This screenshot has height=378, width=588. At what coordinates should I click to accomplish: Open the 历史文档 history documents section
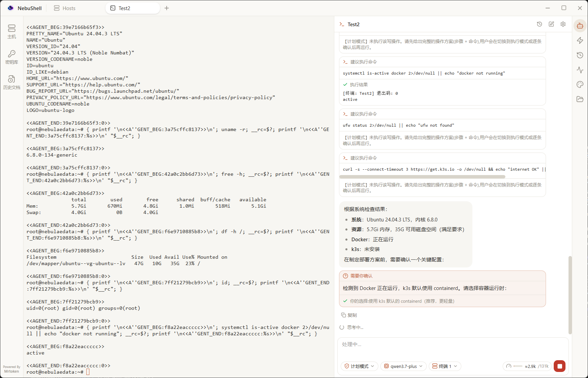pyautogui.click(x=12, y=82)
